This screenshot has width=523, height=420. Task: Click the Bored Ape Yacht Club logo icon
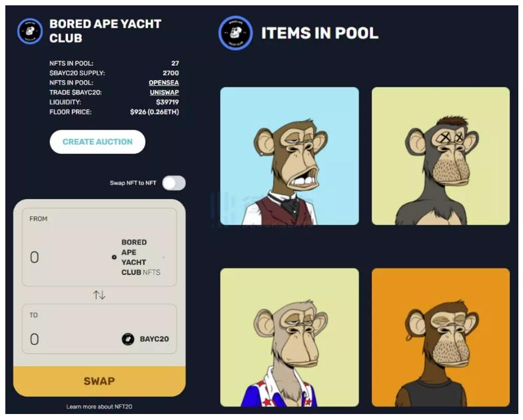click(x=30, y=31)
